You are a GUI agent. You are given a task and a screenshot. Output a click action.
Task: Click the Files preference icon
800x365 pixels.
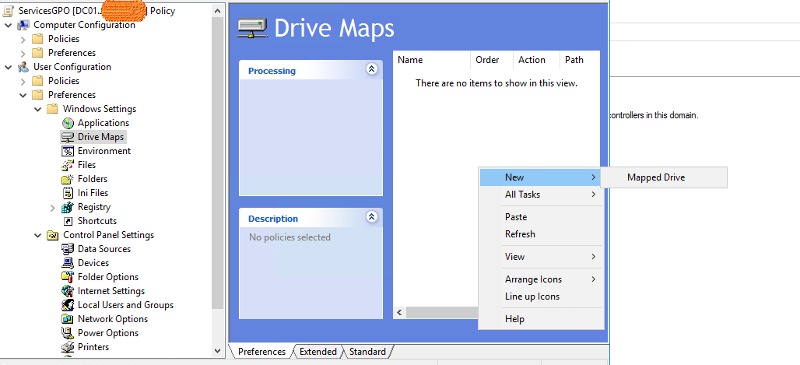pyautogui.click(x=68, y=165)
